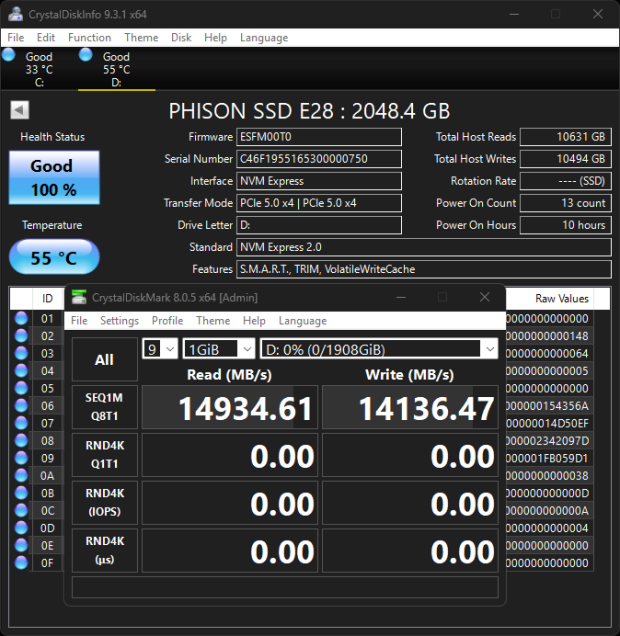Image resolution: width=620 pixels, height=636 pixels.
Task: Select the D: drive tab Good 55 °C
Action: [116, 69]
